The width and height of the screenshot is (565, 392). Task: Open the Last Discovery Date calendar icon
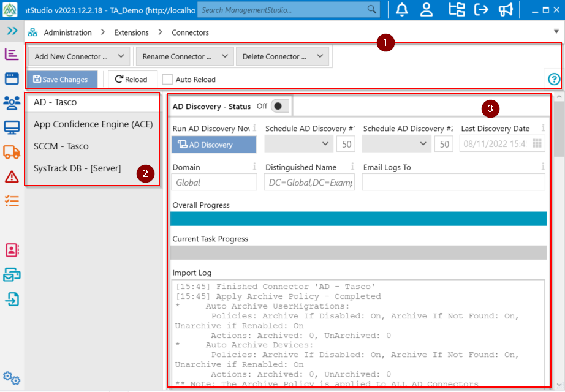coord(537,143)
